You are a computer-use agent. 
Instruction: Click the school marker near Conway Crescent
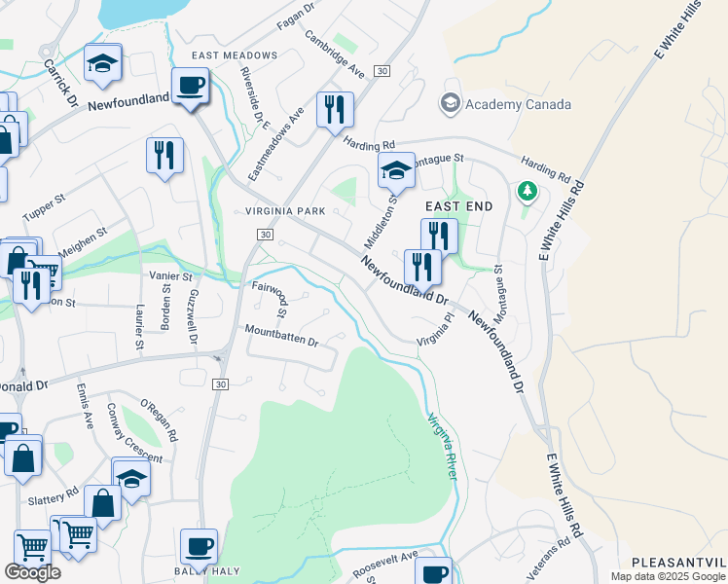(x=131, y=479)
